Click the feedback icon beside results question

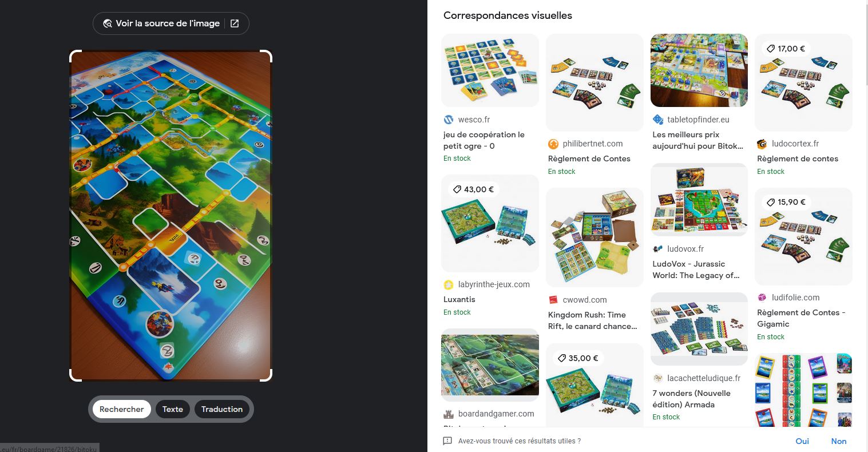click(x=448, y=441)
